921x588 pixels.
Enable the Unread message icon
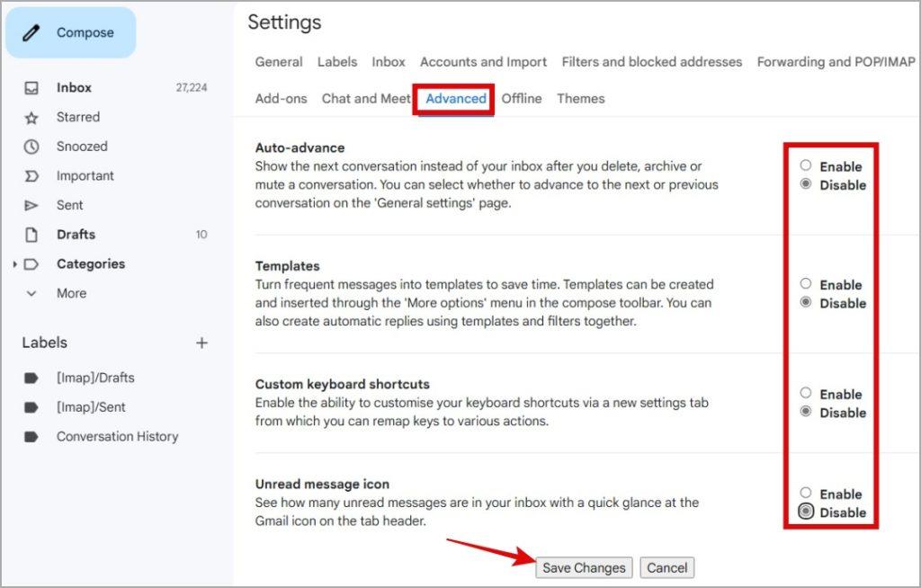pos(805,493)
